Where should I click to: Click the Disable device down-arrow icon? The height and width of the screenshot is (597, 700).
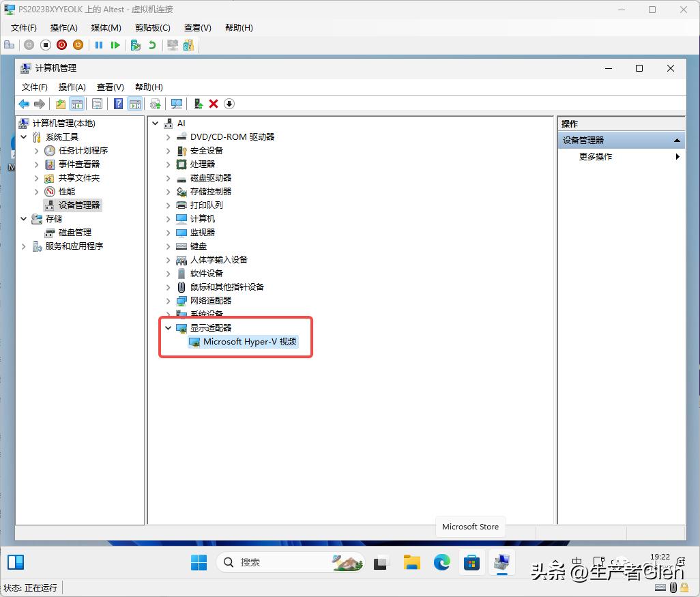pyautogui.click(x=229, y=104)
